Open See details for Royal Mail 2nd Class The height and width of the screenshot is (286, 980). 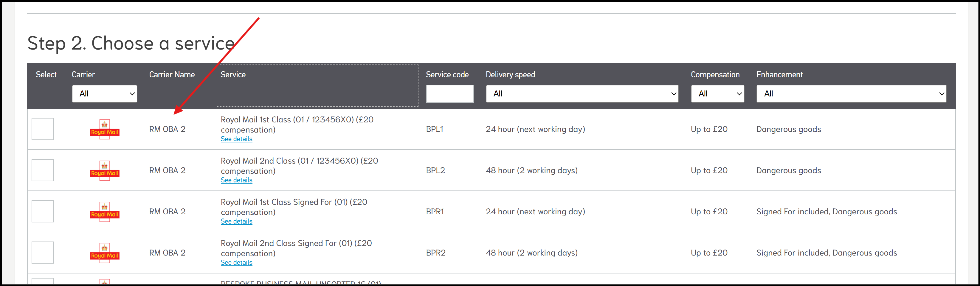click(237, 181)
